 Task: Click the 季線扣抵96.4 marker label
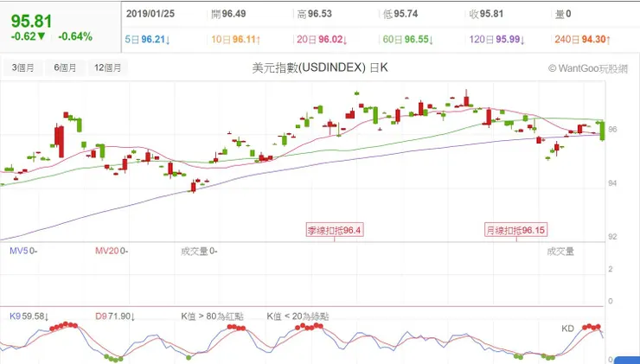pyautogui.click(x=335, y=230)
